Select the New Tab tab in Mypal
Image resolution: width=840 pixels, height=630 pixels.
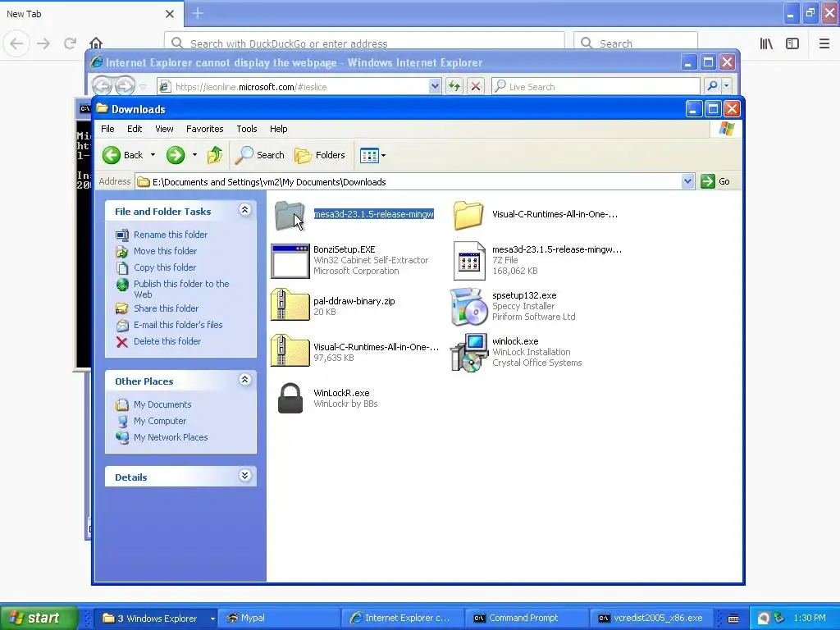(91, 14)
